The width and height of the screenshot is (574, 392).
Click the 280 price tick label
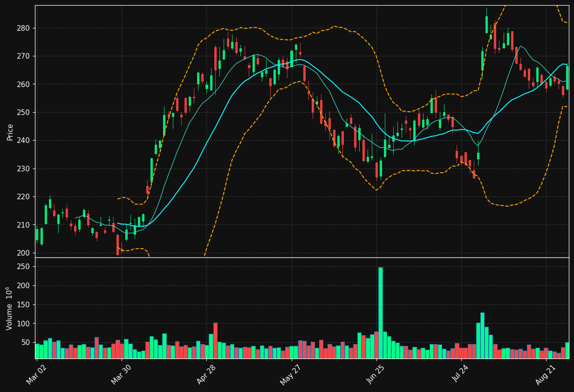[24, 28]
